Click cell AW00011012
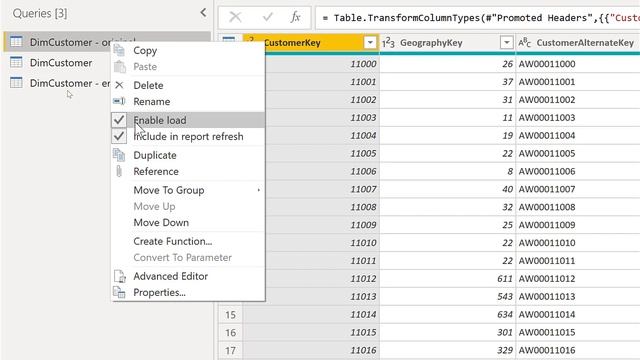The image size is (640, 360). pos(547,278)
